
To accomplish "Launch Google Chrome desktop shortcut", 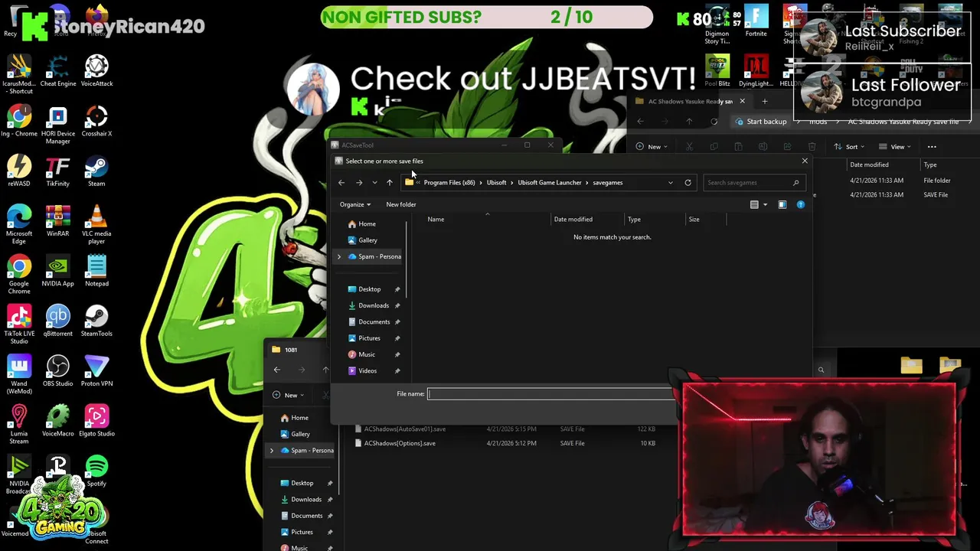I will pos(19,274).
